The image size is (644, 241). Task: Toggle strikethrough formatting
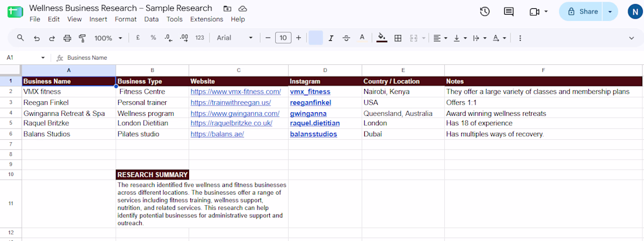[x=346, y=38]
